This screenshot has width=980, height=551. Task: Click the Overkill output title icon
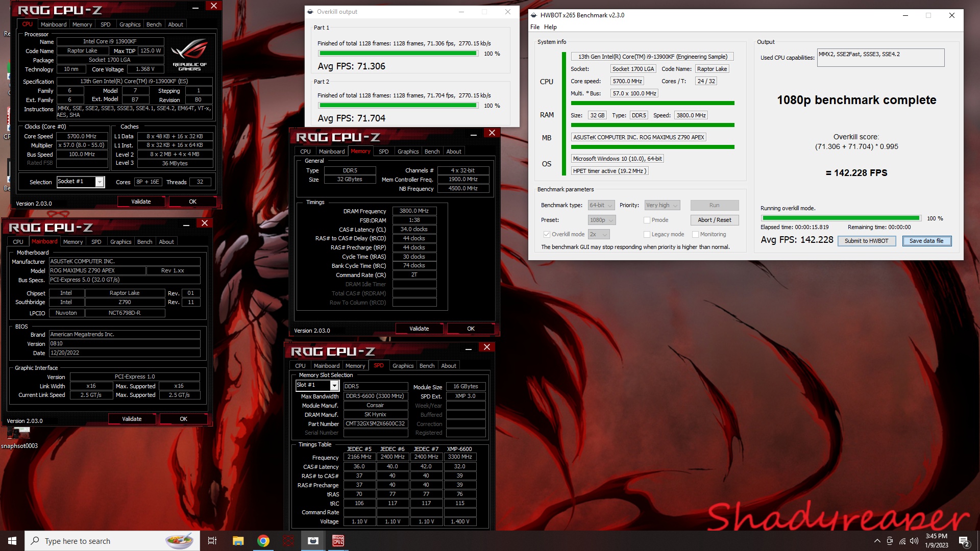click(x=310, y=12)
